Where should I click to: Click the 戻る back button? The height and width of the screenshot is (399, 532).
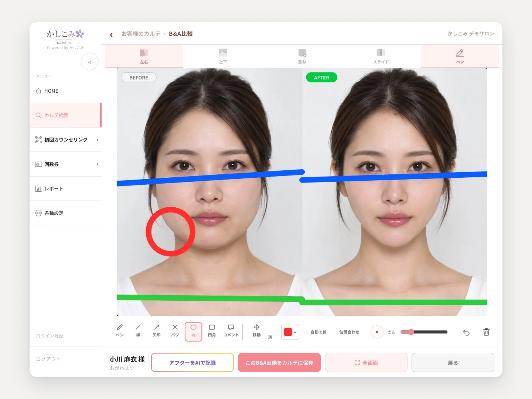coord(453,362)
